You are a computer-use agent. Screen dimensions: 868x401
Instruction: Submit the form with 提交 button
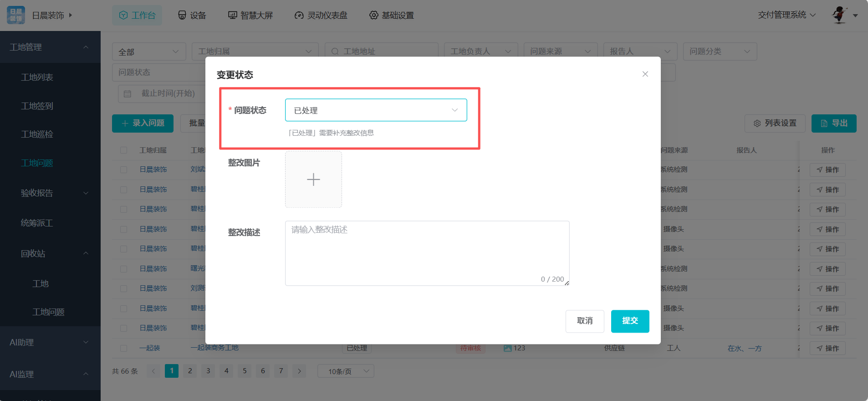[x=630, y=321]
